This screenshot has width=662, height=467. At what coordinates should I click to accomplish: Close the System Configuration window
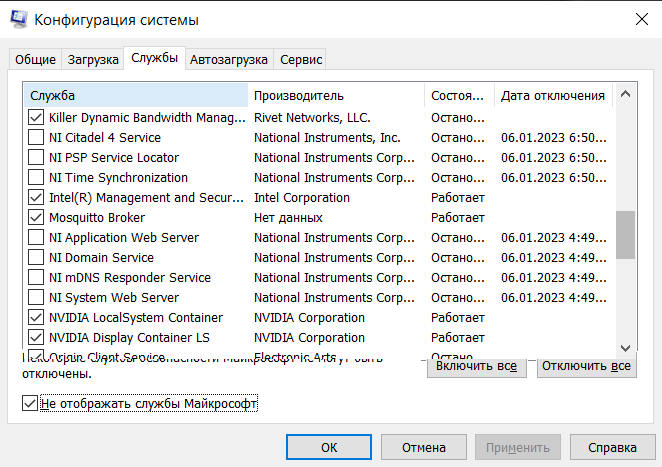pos(639,20)
